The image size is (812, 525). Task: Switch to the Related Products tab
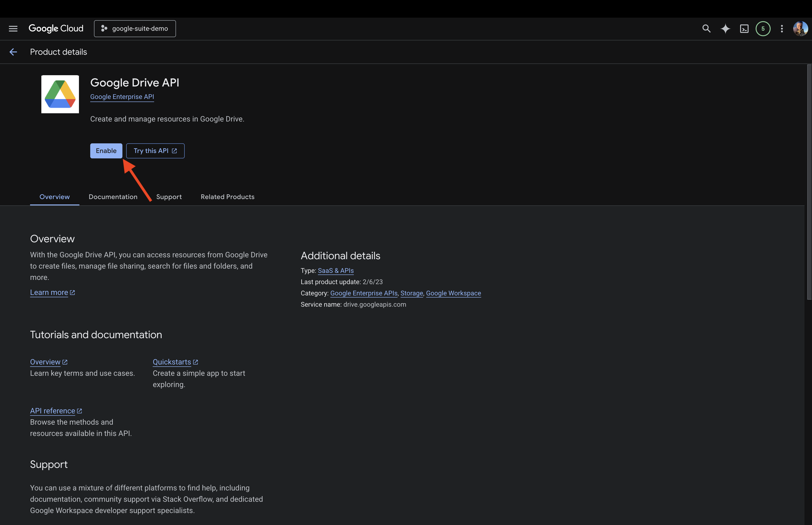pyautogui.click(x=228, y=197)
